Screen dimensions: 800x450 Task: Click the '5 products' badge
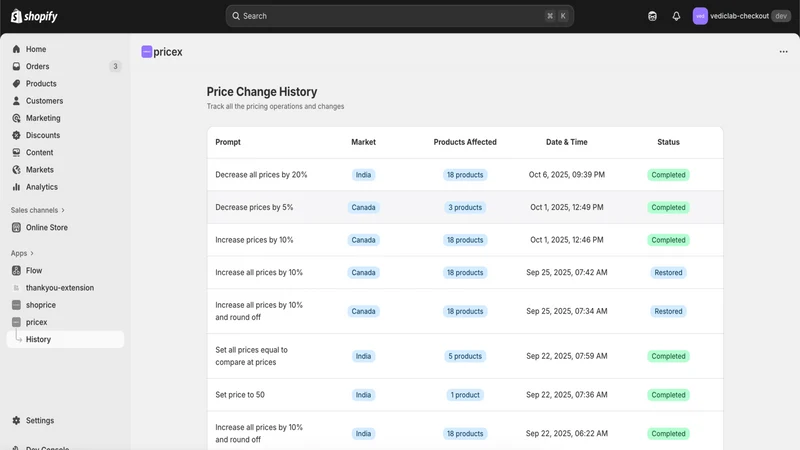coord(465,356)
